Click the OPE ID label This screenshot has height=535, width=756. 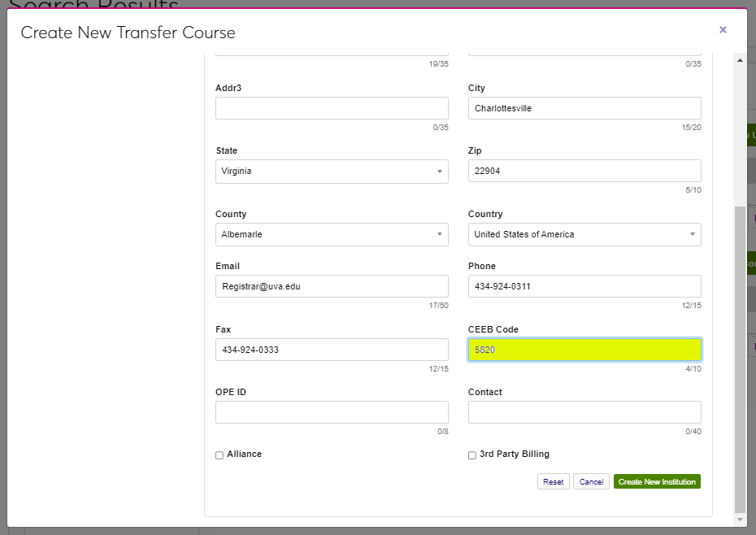(x=231, y=392)
